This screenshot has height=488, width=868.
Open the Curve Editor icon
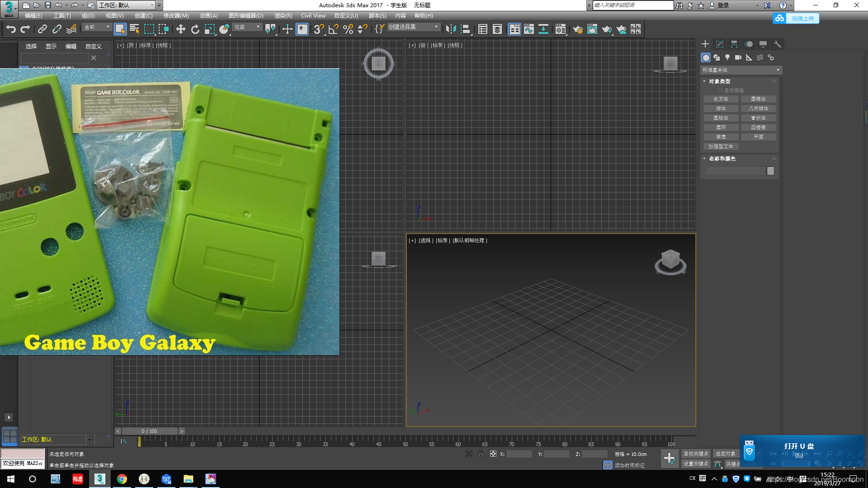529,29
